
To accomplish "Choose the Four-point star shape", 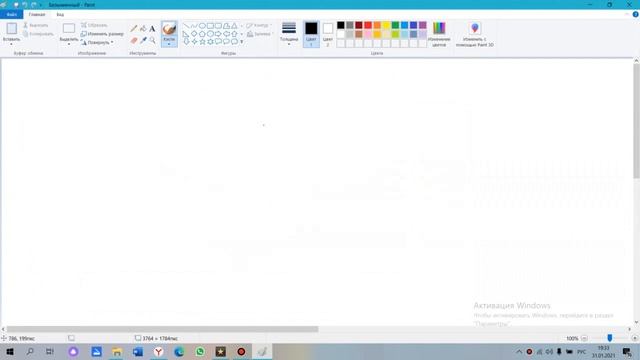I will [x=194, y=42].
